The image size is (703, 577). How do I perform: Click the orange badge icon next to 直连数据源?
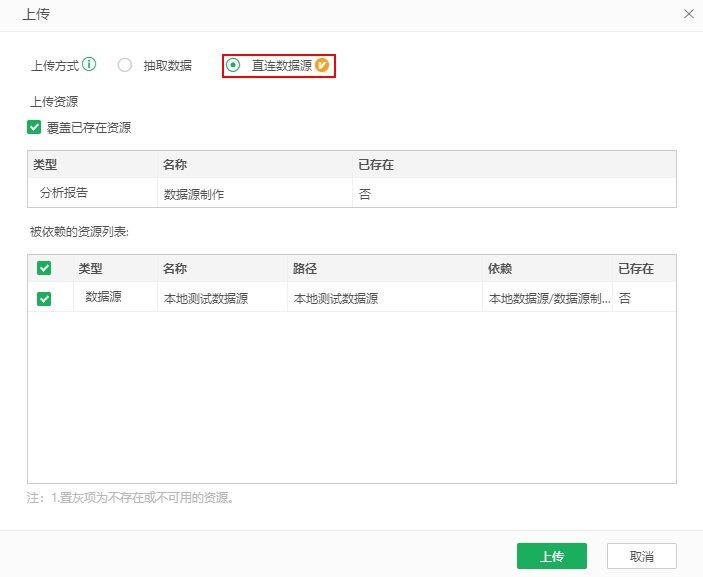click(322, 65)
